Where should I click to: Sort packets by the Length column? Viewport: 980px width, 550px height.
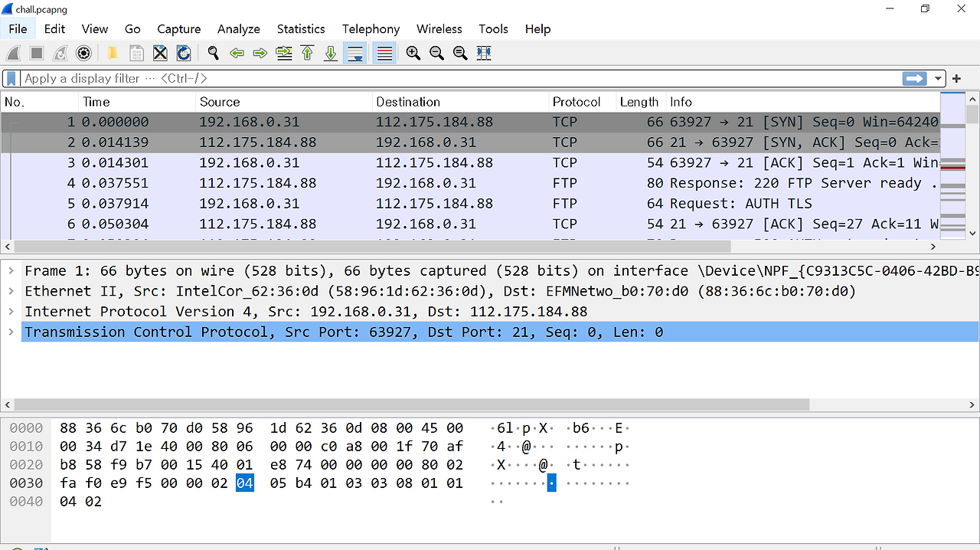pyautogui.click(x=642, y=102)
